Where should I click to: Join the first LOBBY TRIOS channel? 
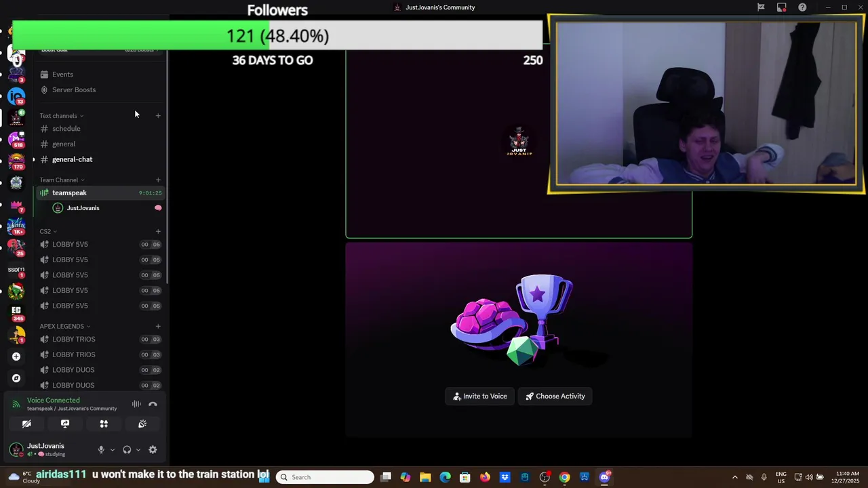click(100, 339)
